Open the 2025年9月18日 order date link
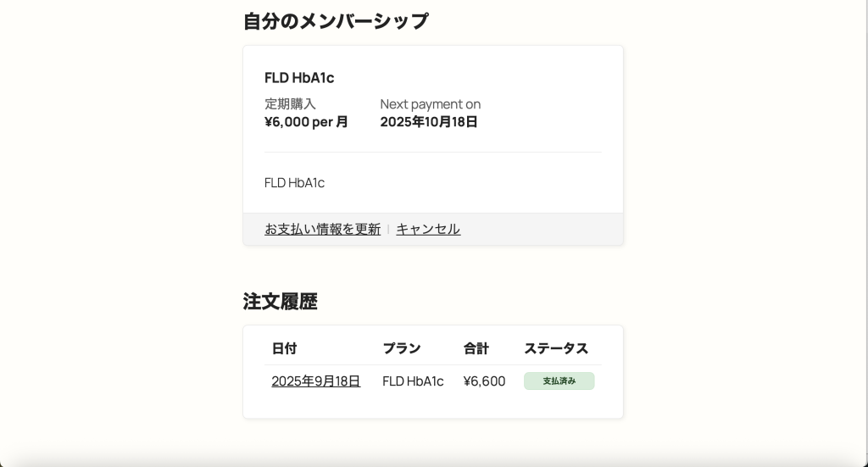Image resolution: width=868 pixels, height=467 pixels. (x=315, y=381)
